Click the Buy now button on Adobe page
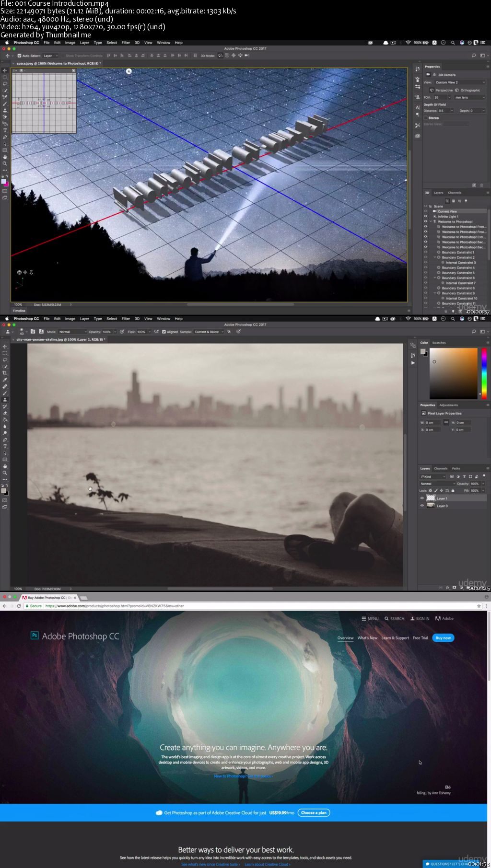491x868 pixels. pos(443,637)
